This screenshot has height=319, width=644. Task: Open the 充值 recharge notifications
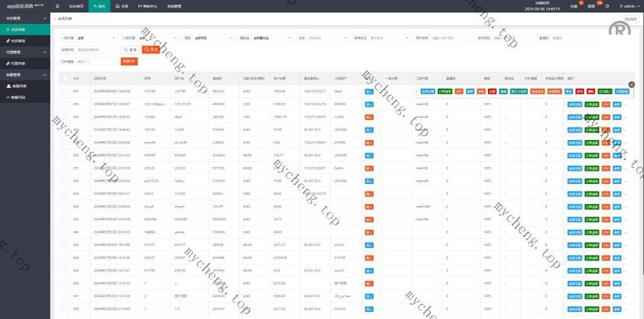[x=574, y=6]
